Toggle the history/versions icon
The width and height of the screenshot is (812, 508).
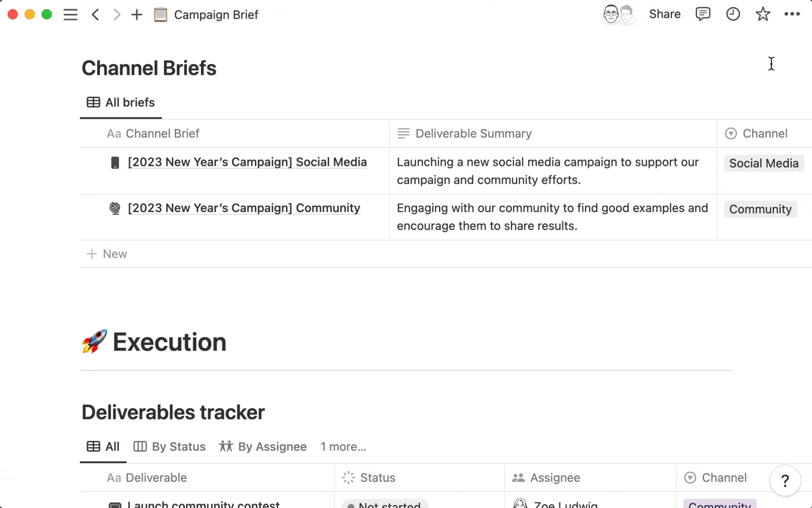coord(733,14)
